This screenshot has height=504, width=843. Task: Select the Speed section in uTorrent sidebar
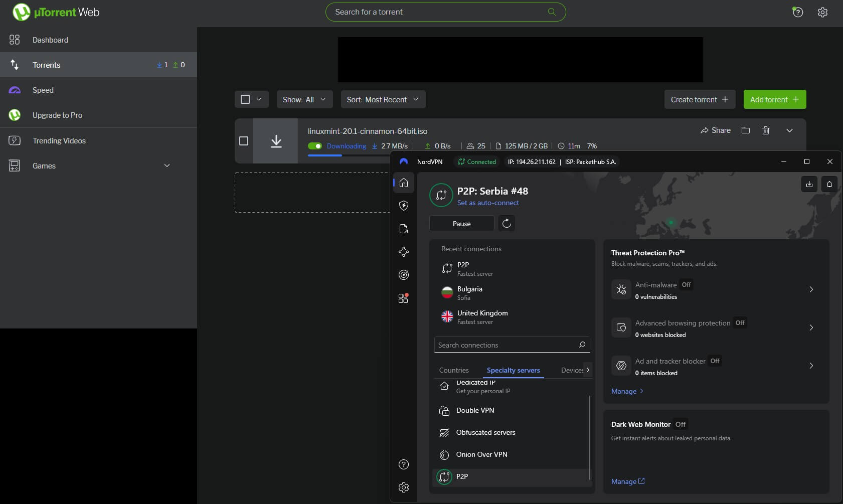43,90
